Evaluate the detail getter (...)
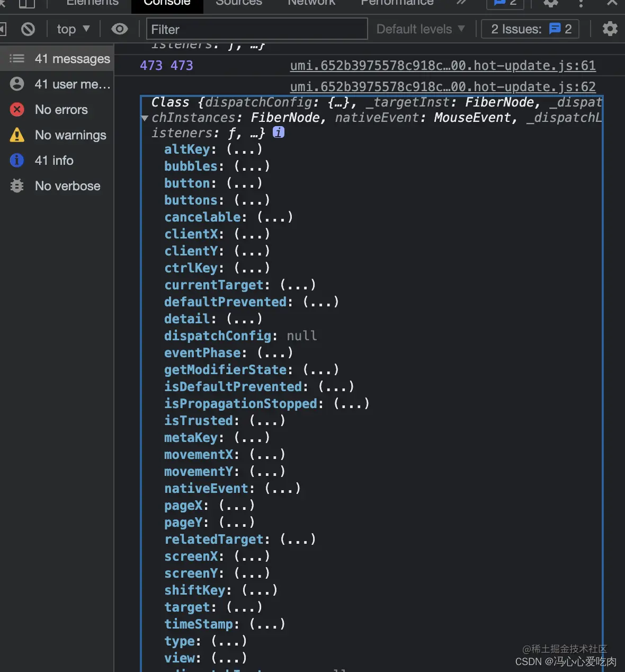The height and width of the screenshot is (672, 625). (x=244, y=319)
